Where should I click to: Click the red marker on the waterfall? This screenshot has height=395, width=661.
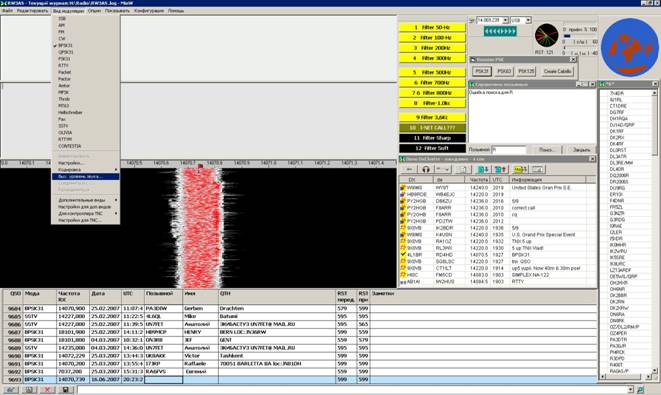(200, 167)
